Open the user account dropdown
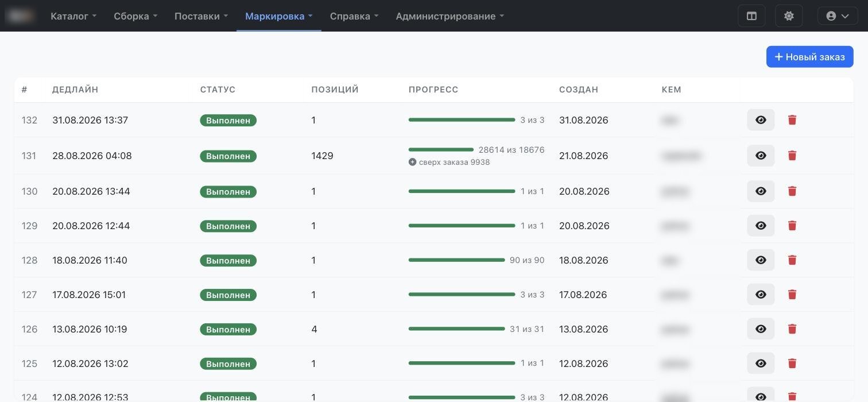Image resolution: width=868 pixels, height=402 pixels. point(838,16)
